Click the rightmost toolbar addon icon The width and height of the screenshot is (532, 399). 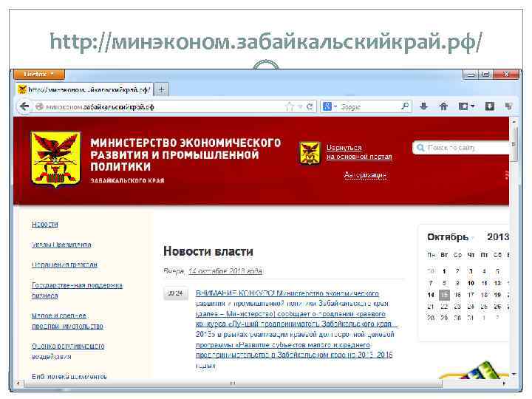coord(508,106)
